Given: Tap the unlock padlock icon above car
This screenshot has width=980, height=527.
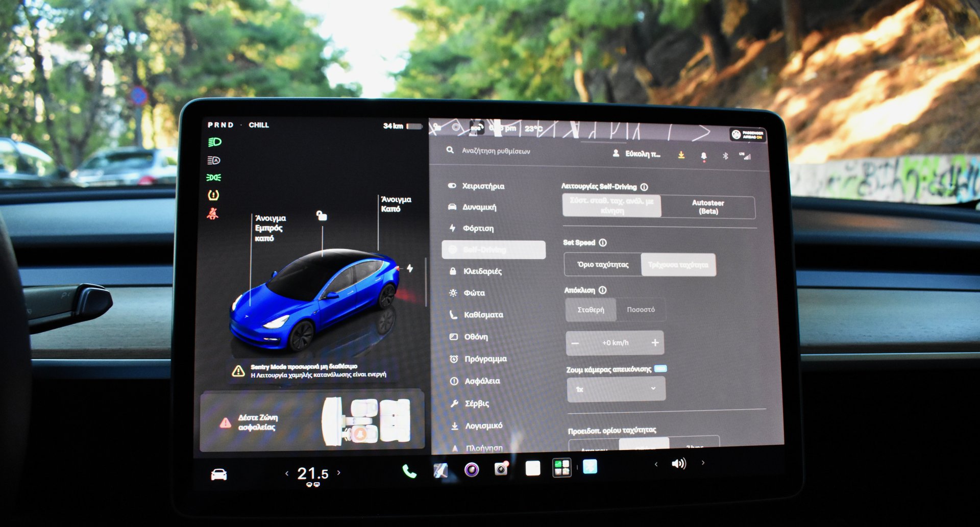Looking at the screenshot, I should tap(322, 215).
